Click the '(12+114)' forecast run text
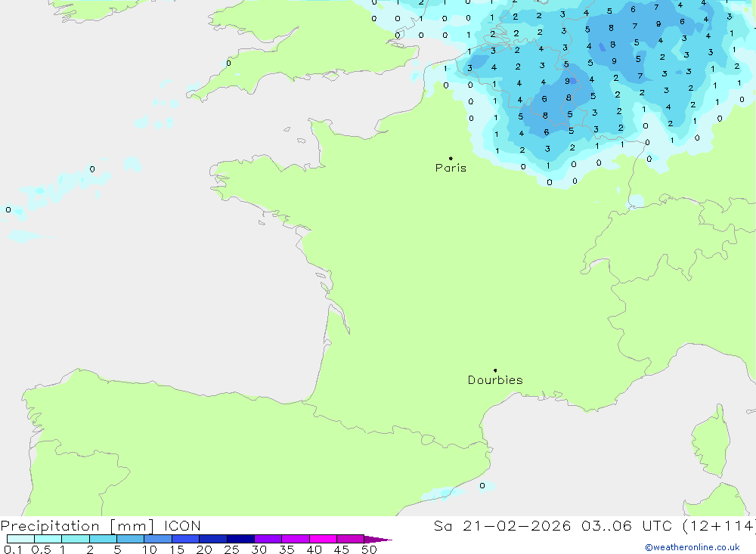This screenshot has width=756, height=554. (x=720, y=526)
